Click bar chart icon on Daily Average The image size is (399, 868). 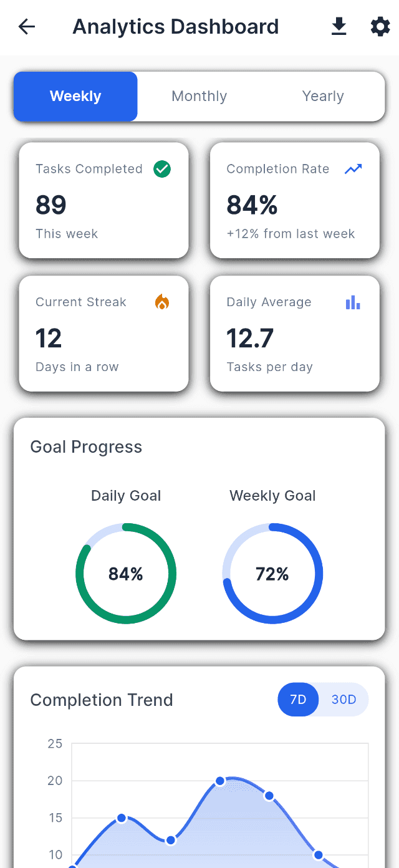pos(353,302)
